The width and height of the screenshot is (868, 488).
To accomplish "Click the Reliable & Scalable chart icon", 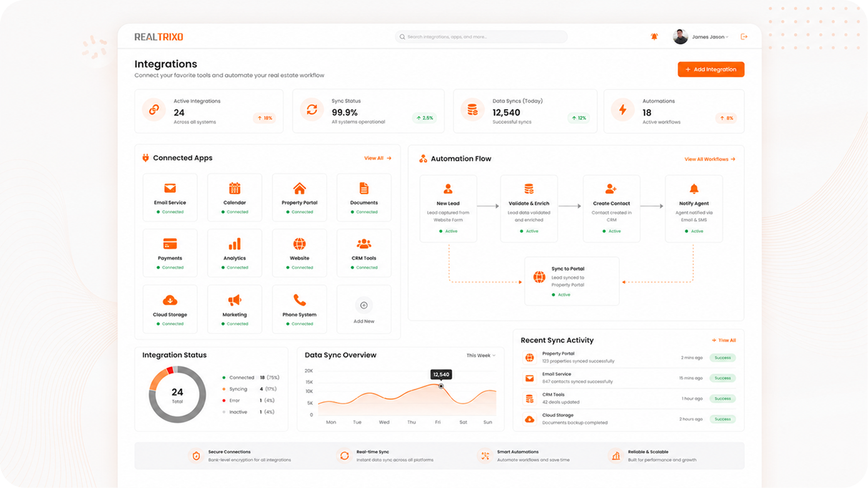I will [616, 456].
